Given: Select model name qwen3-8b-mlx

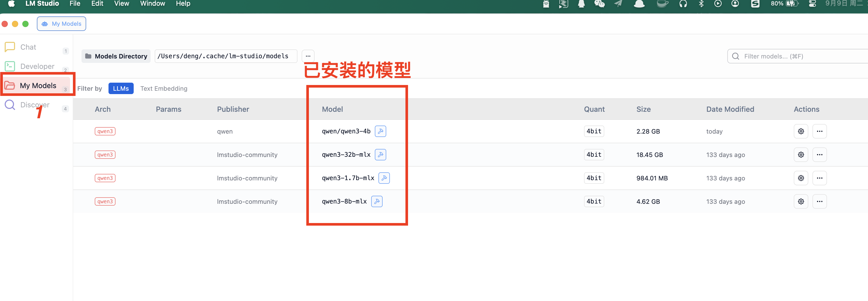Looking at the screenshot, I should pos(344,201).
